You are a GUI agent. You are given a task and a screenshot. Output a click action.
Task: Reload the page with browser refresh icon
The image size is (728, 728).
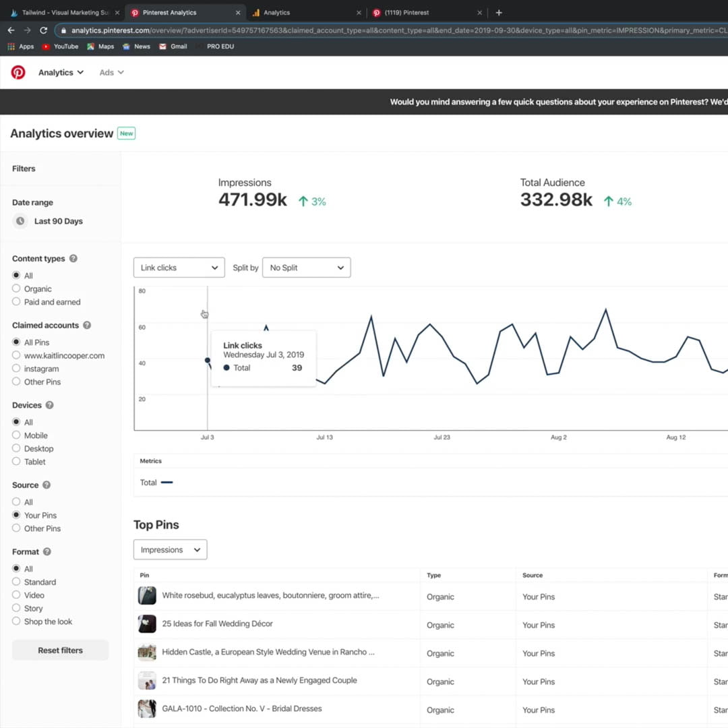[x=44, y=30]
